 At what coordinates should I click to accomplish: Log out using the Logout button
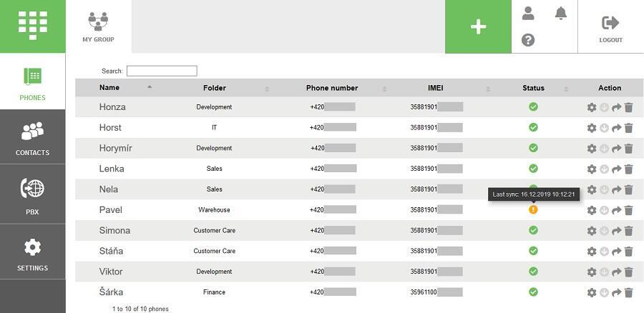click(x=611, y=29)
